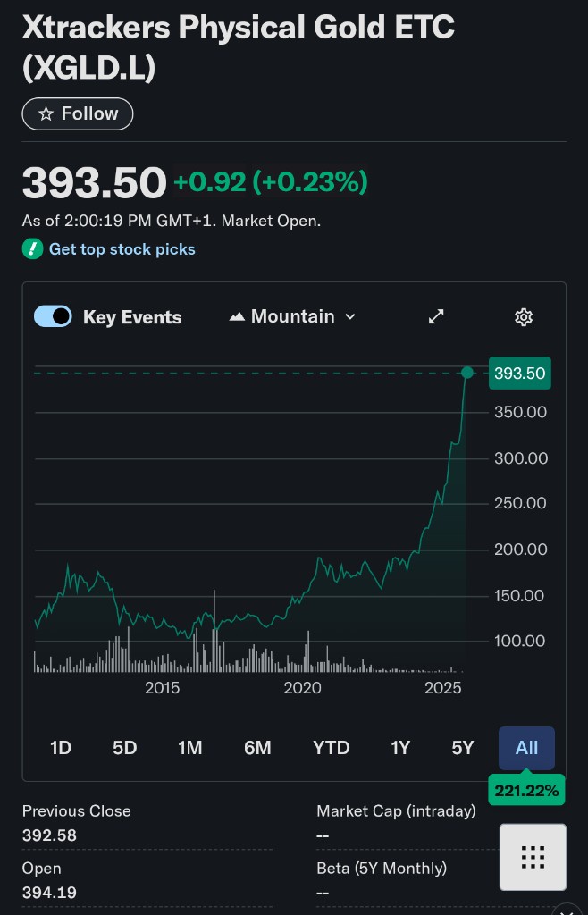
Task: Tap the floating grid icon button
Action: tap(533, 857)
